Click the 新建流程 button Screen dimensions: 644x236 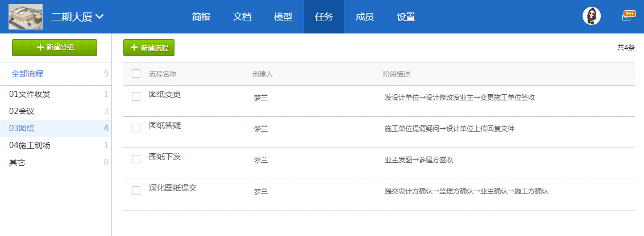coord(149,48)
